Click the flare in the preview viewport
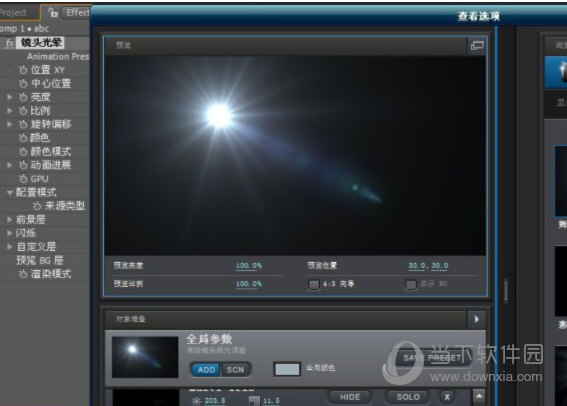This screenshot has height=406, width=567. tap(219, 116)
